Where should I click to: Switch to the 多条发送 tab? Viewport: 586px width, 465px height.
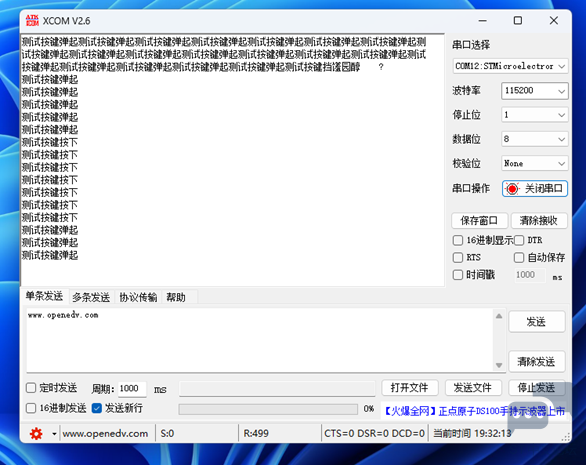coord(91,298)
